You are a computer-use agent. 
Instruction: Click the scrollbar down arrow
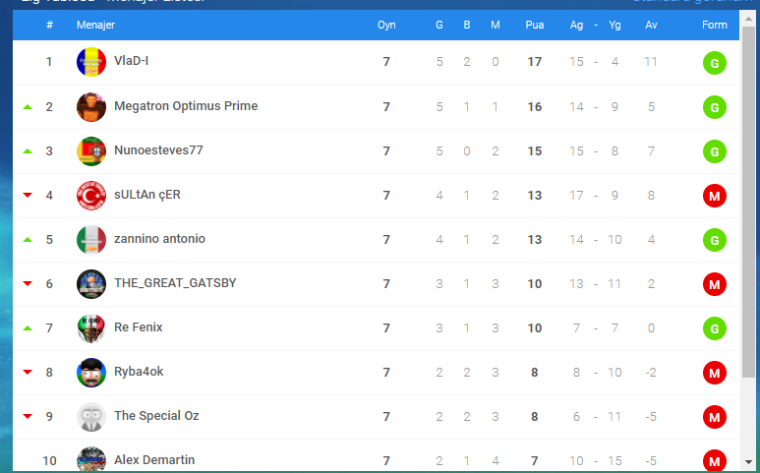[749, 462]
